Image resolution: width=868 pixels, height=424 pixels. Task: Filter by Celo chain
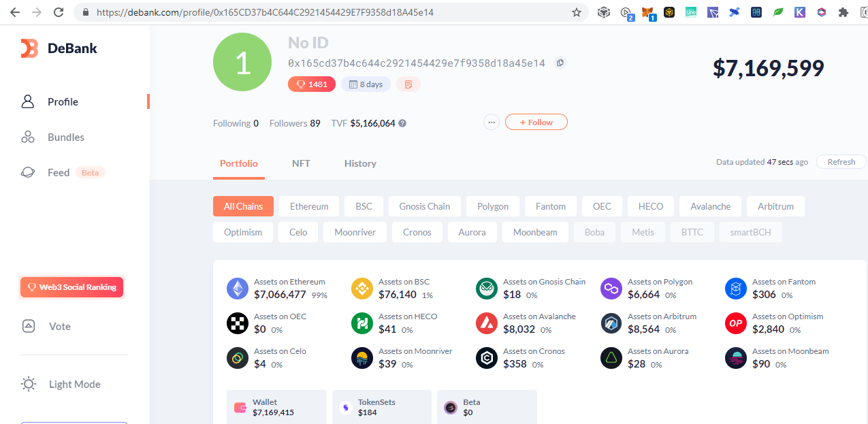(298, 232)
